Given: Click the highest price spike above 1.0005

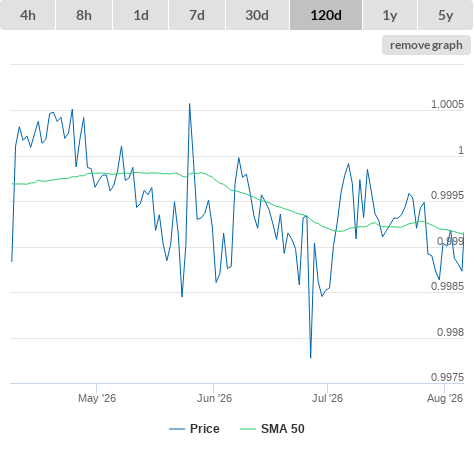Looking at the screenshot, I should [x=190, y=104].
